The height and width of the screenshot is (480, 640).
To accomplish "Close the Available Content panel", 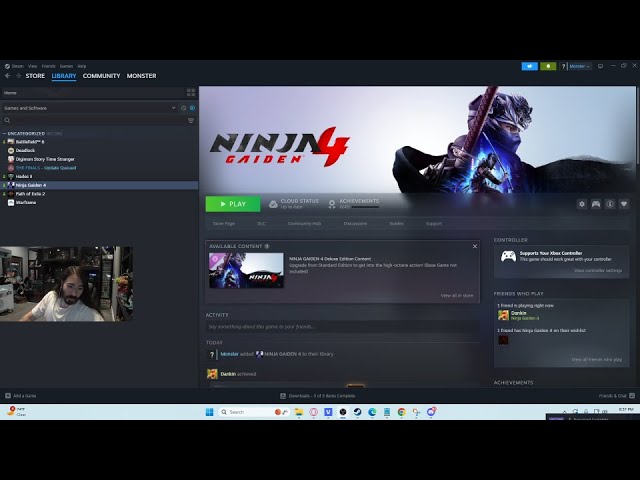I will [x=475, y=247].
